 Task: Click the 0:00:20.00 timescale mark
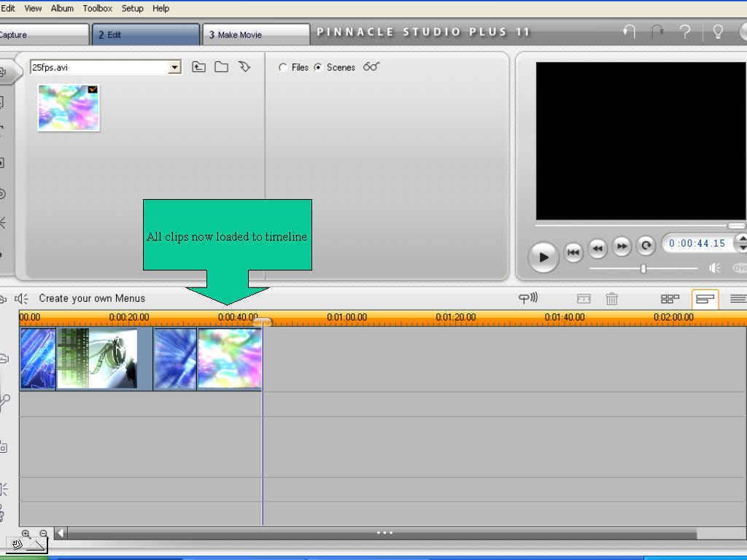click(128, 316)
